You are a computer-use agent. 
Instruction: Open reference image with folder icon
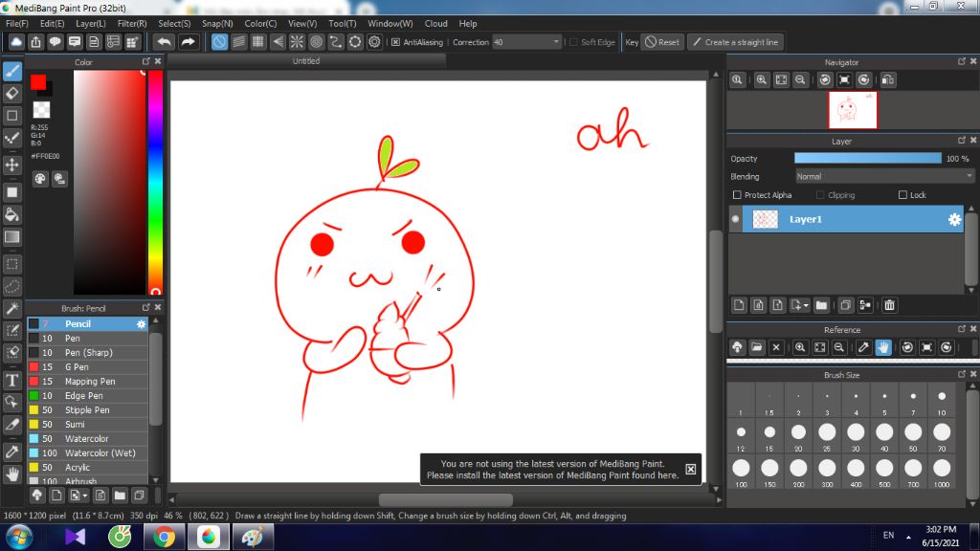tap(757, 347)
